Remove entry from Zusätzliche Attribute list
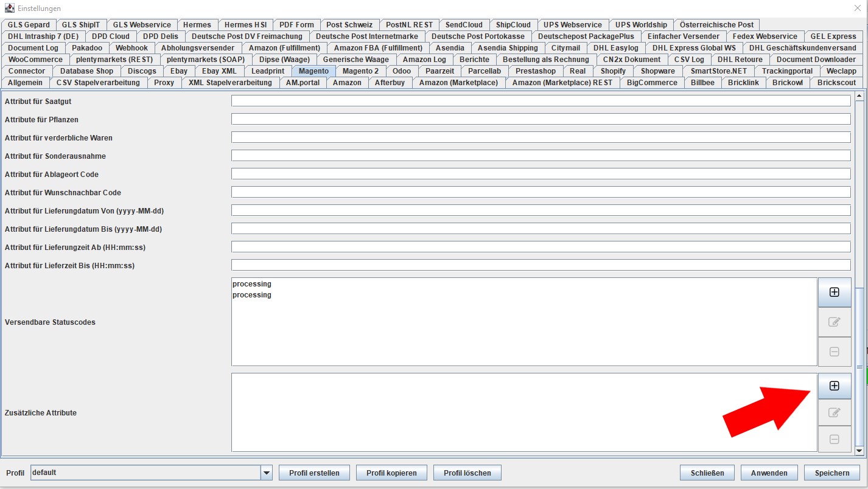This screenshot has height=489, width=868. 835,439
